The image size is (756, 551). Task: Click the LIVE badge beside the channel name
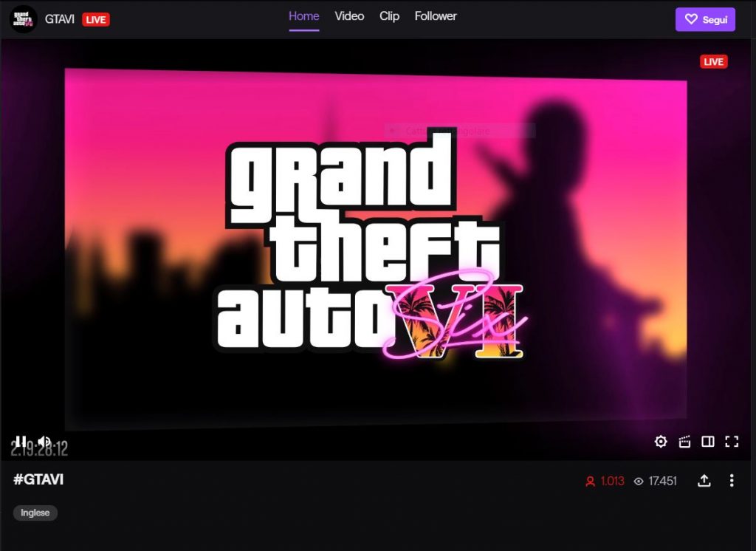click(96, 20)
